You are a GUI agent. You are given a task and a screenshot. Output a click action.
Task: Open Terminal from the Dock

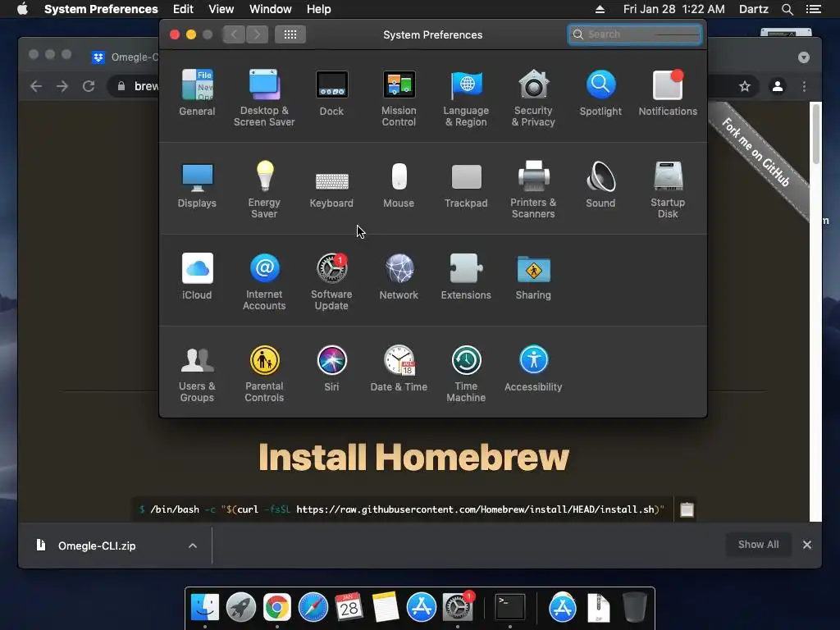(510, 608)
